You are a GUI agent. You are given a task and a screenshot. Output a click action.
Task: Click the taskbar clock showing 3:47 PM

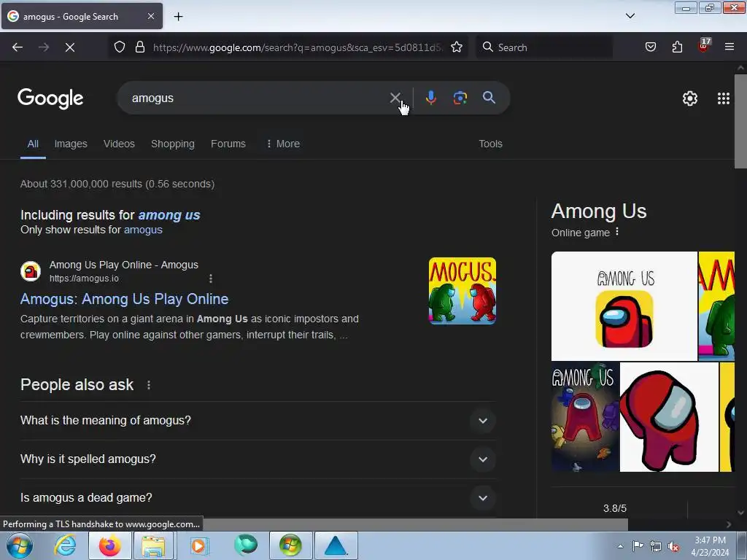coord(710,546)
